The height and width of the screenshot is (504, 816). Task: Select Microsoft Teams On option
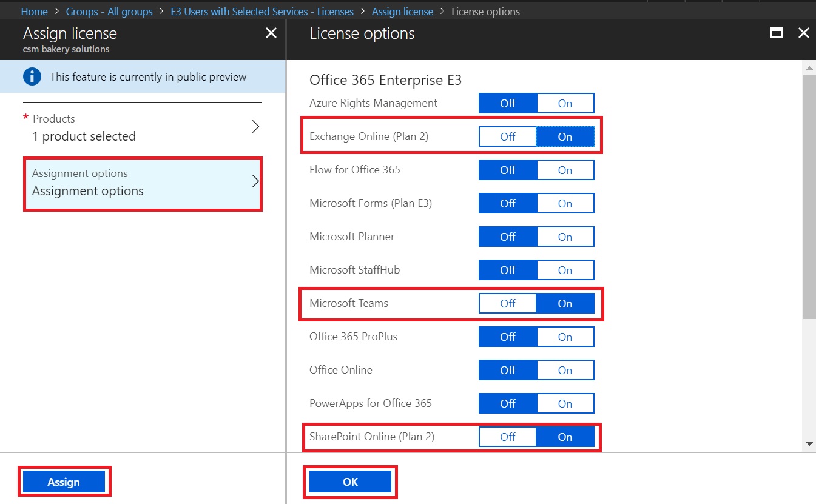565,303
